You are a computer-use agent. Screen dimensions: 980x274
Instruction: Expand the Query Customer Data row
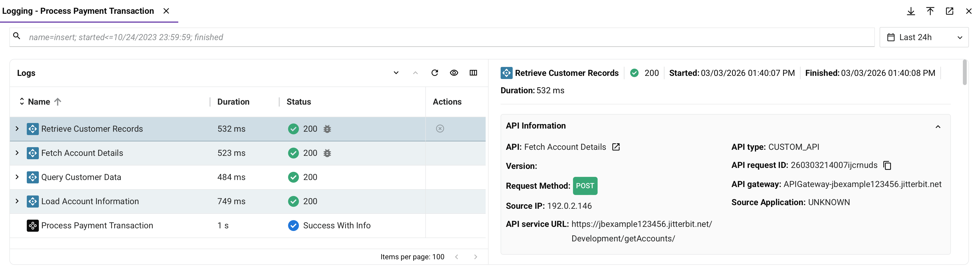[17, 177]
